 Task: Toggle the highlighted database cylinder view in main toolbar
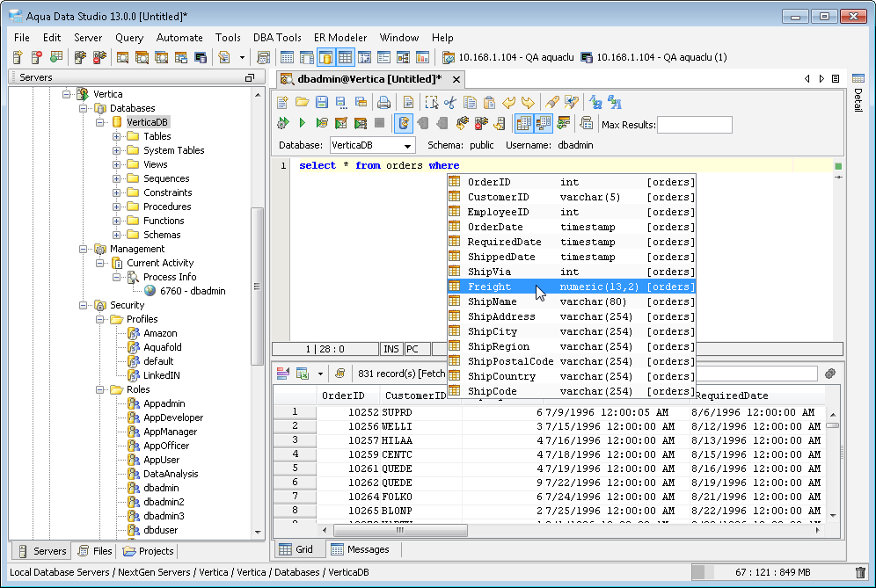325,57
